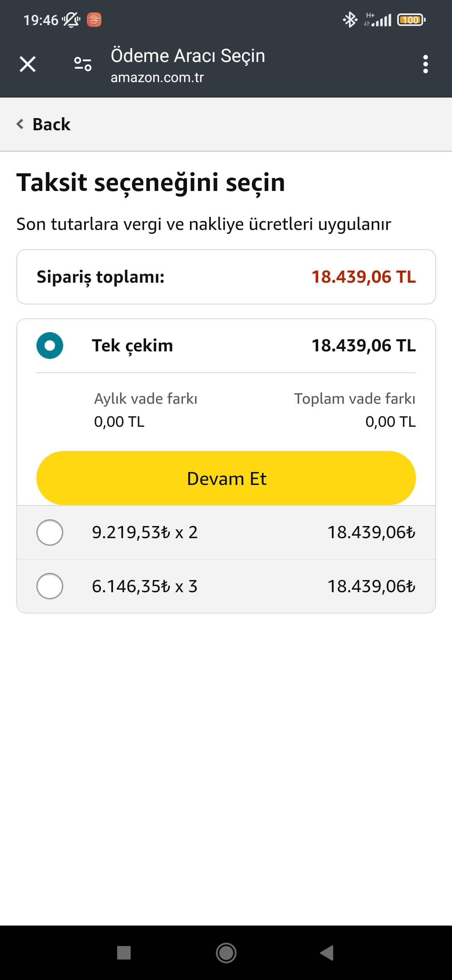Tap the orange notification app icon

(x=94, y=20)
